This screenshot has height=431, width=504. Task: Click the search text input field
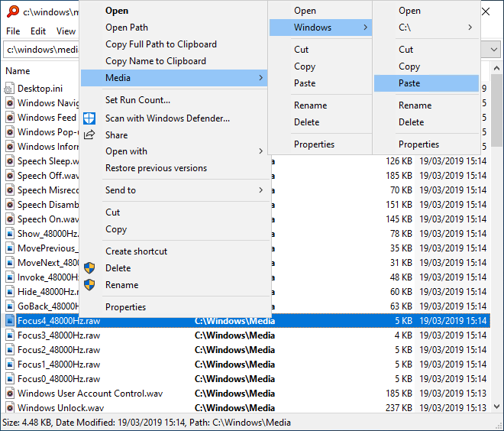click(41, 50)
